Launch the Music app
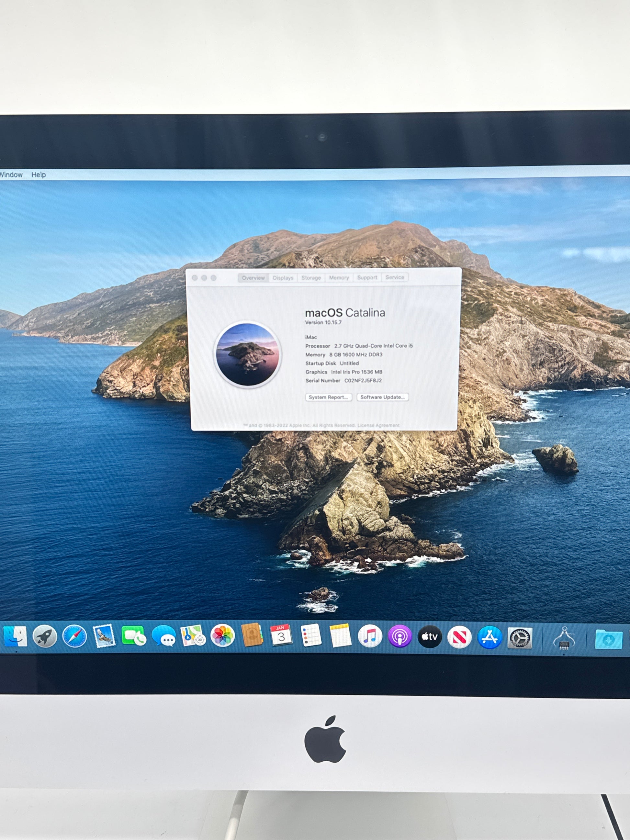 coord(370,636)
